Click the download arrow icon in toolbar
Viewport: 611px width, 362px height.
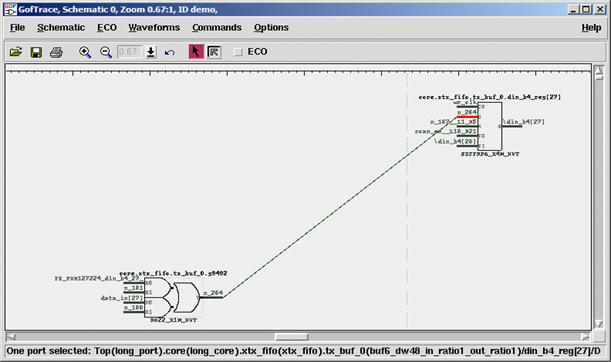click(x=151, y=52)
